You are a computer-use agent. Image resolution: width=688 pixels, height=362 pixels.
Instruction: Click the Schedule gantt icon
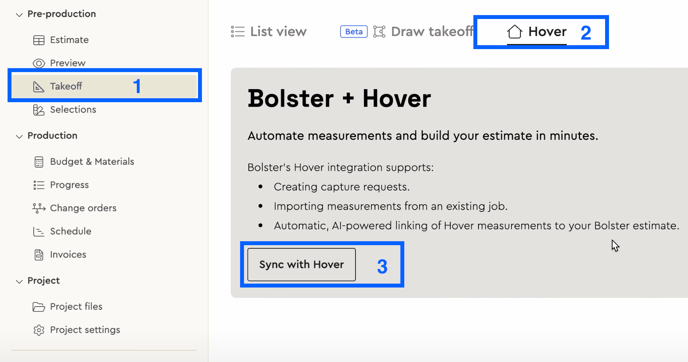[39, 231]
